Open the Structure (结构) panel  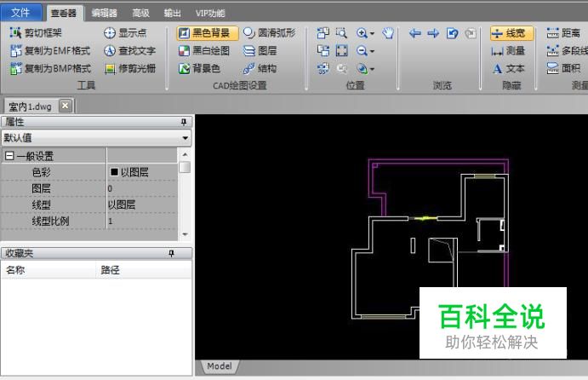point(260,68)
